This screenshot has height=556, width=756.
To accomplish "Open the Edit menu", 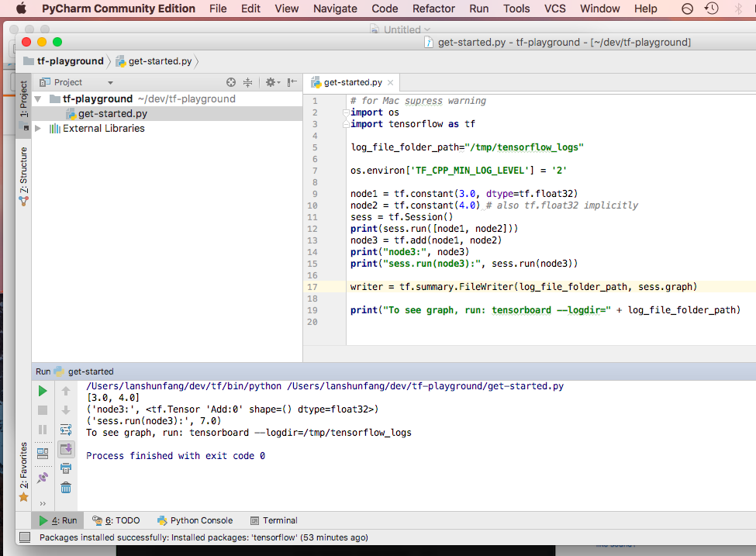I will (x=250, y=9).
